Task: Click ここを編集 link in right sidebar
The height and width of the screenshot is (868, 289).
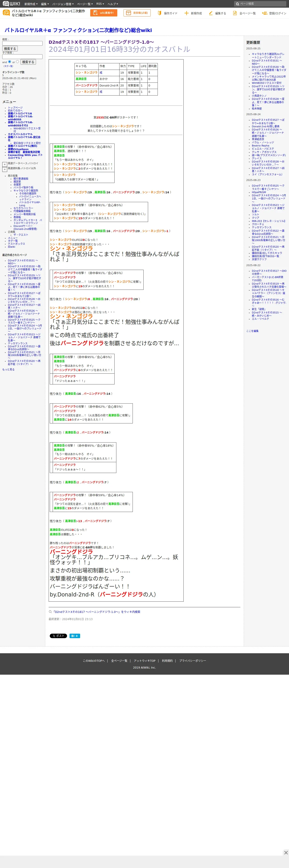Action: (x=252, y=331)
